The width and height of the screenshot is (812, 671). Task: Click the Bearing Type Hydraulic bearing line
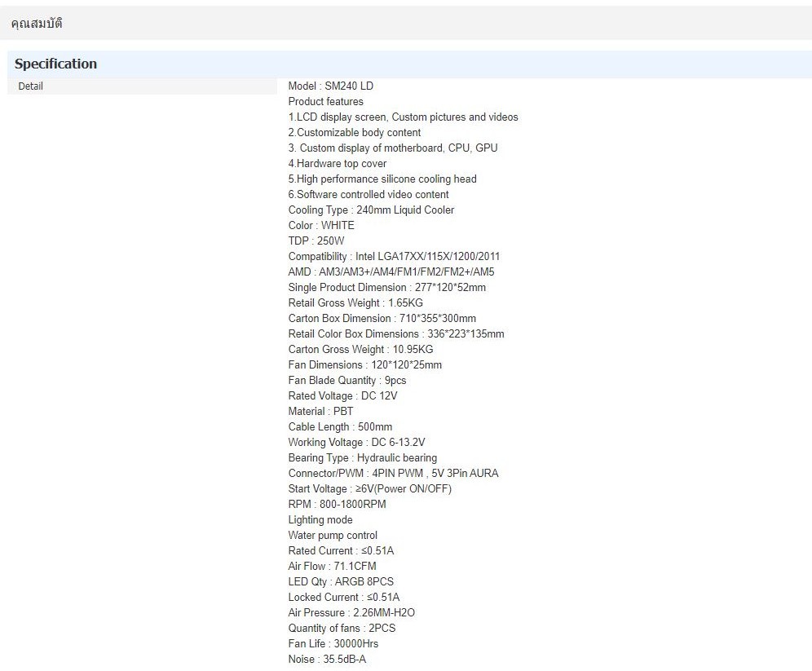tap(362, 458)
